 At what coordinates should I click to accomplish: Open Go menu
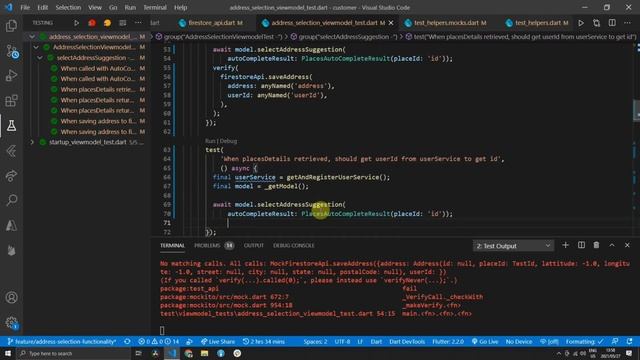[113, 7]
